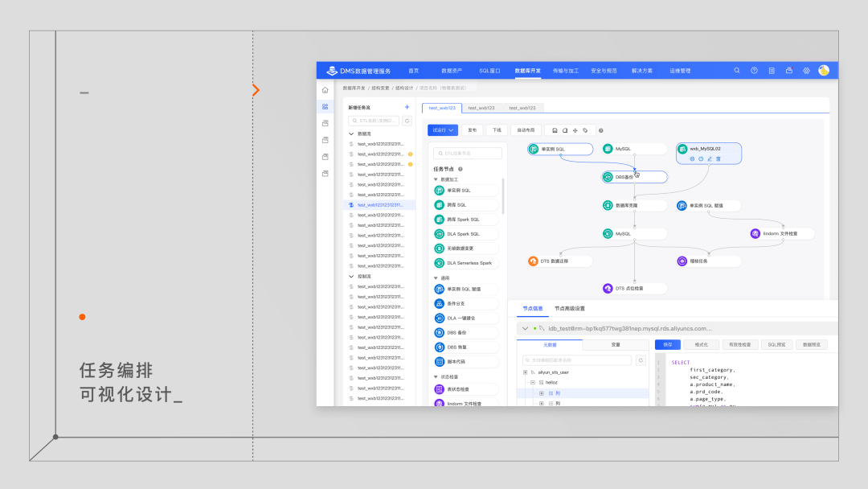The image size is (868, 489).
Task: Click the 自动布局 button
Action: [526, 130]
